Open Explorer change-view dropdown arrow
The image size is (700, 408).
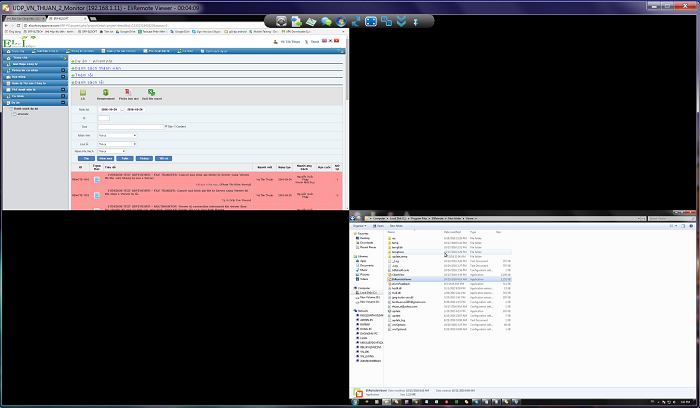click(x=676, y=226)
